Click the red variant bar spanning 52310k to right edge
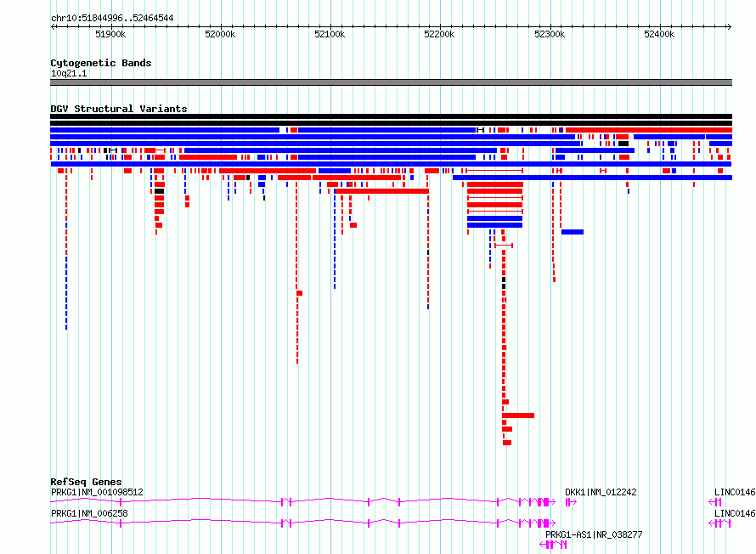Viewport: 756px width, 554px height. point(649,130)
